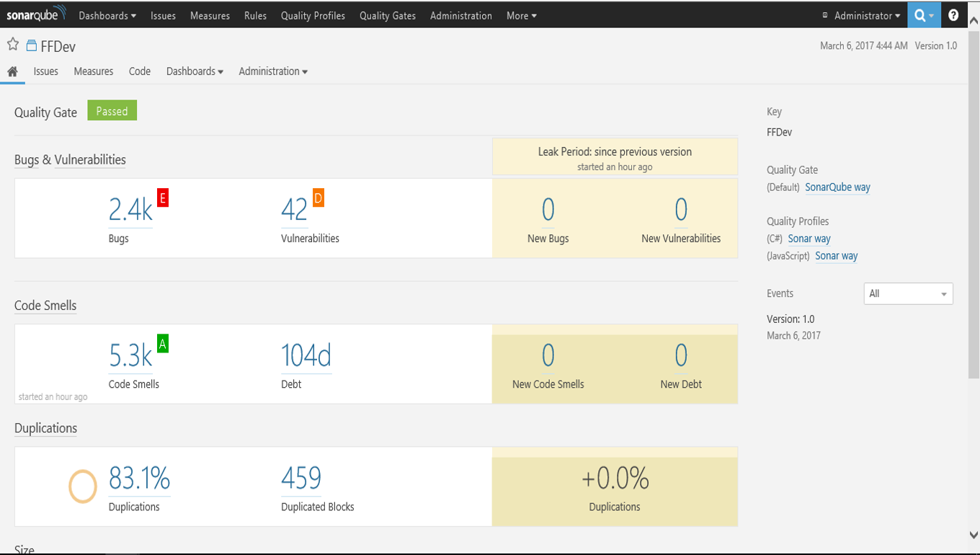Open the 5.3k Code Smells count
This screenshot has width=980, height=555.
tap(130, 355)
